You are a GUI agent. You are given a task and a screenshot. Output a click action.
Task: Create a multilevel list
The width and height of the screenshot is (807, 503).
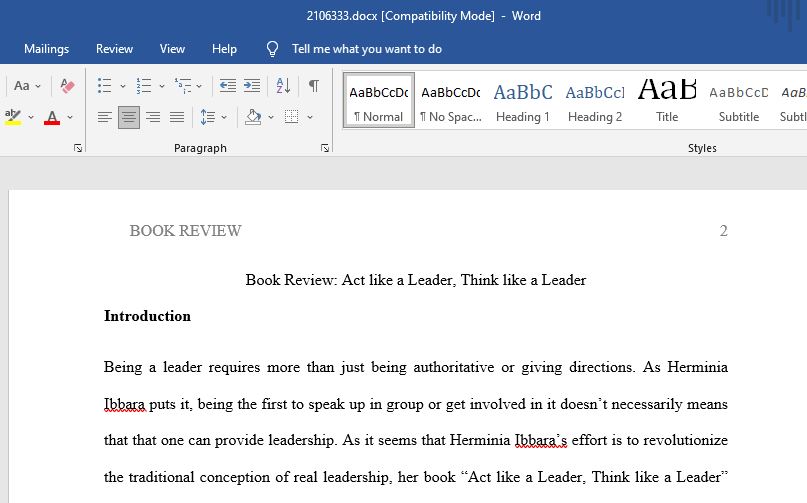tap(183, 85)
